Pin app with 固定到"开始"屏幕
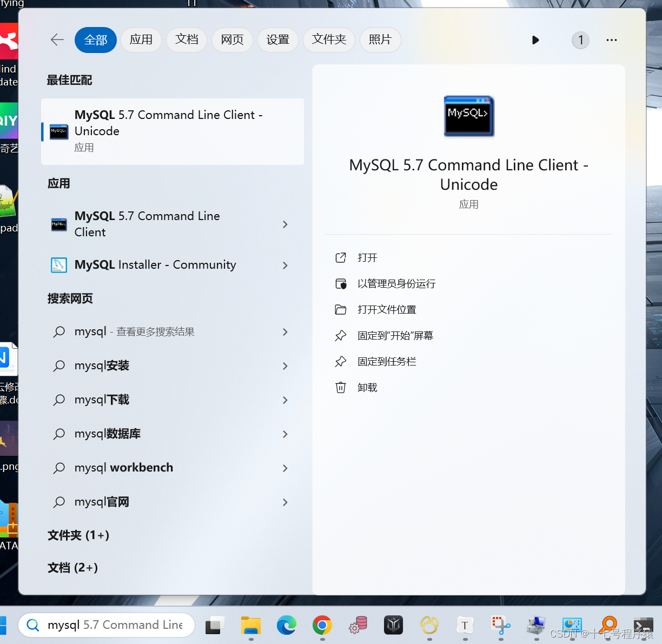The width and height of the screenshot is (662, 644). [x=395, y=336]
